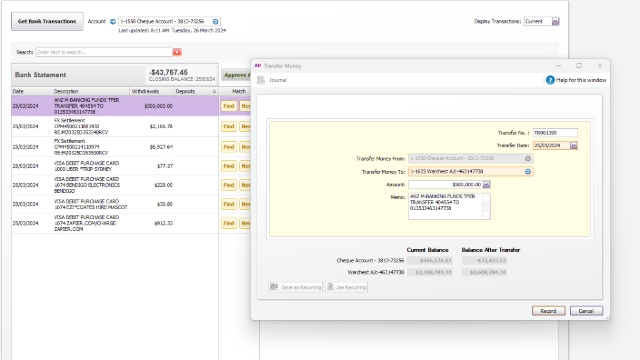
Task: Click the Use Recurring button
Action: click(x=346, y=287)
